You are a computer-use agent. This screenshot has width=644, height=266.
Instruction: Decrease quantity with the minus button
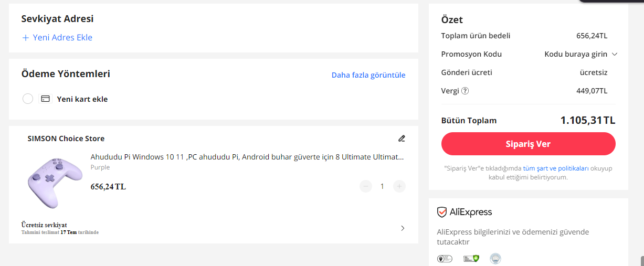coord(366,186)
